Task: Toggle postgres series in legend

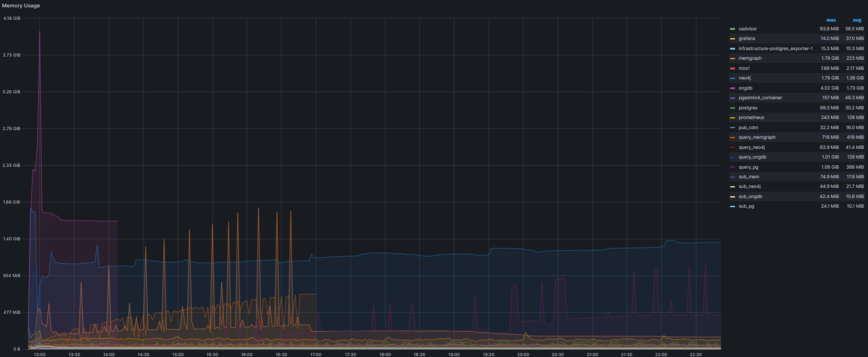Action: click(748, 108)
